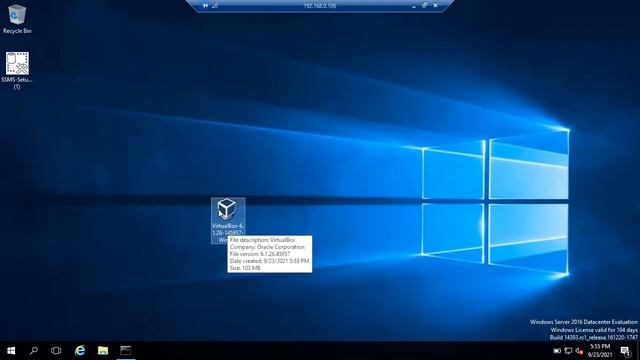Launch Internet Explorer from the taskbar

tap(80, 351)
